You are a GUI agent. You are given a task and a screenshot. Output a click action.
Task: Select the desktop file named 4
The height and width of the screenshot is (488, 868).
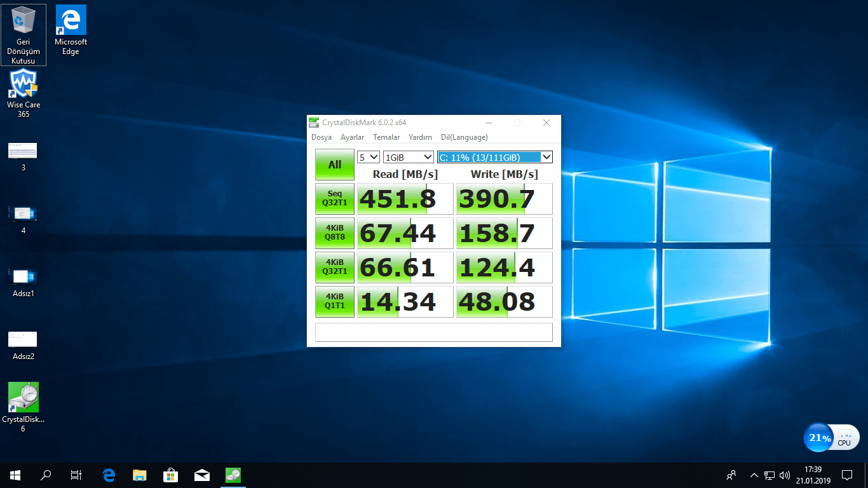(x=23, y=219)
